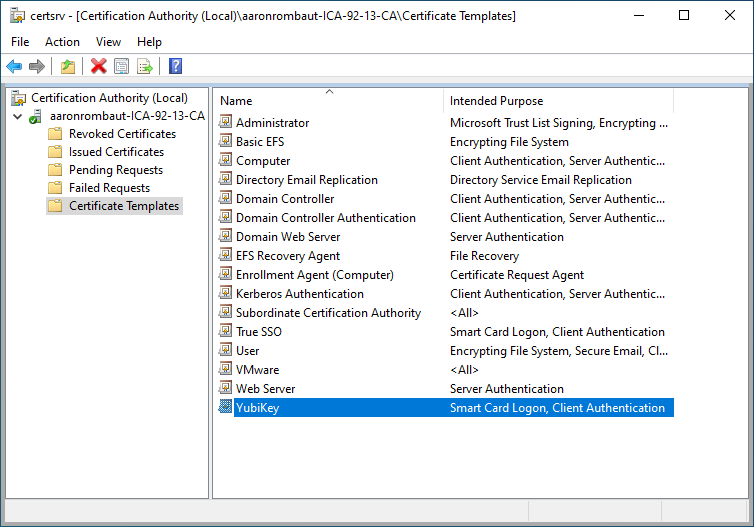754x527 pixels.
Task: Open Properties from the toolbar icon
Action: [122, 66]
